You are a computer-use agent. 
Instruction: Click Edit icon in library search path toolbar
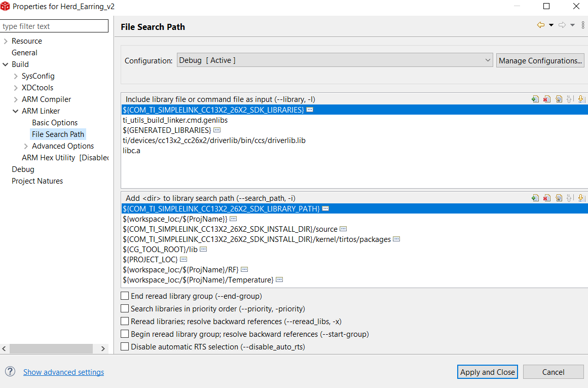[559, 198]
